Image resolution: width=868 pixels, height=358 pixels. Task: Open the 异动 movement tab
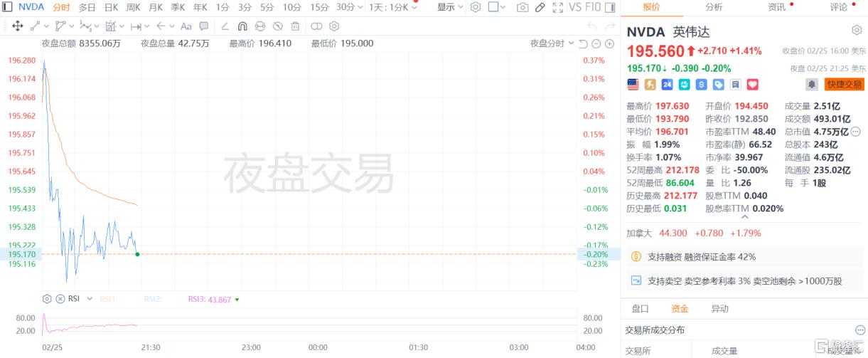(719, 308)
